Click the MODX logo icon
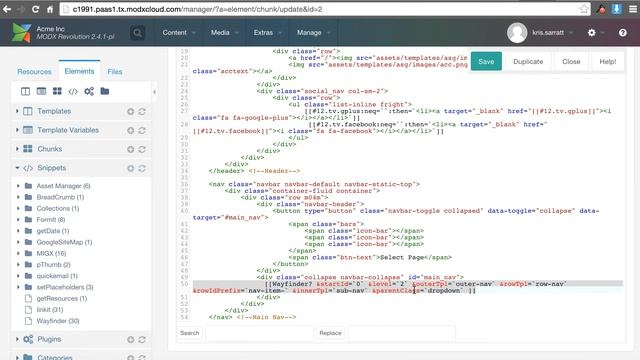The height and width of the screenshot is (360, 640). point(21,33)
